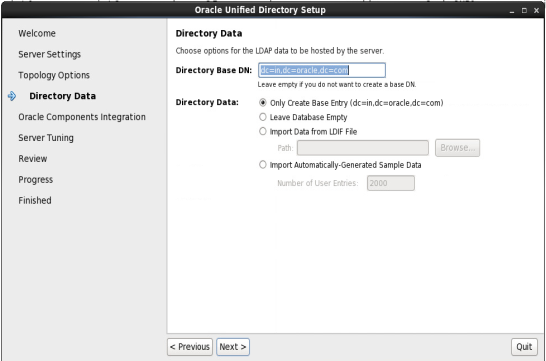Maximize the setup window
The image size is (546, 361).
[x=524, y=11]
